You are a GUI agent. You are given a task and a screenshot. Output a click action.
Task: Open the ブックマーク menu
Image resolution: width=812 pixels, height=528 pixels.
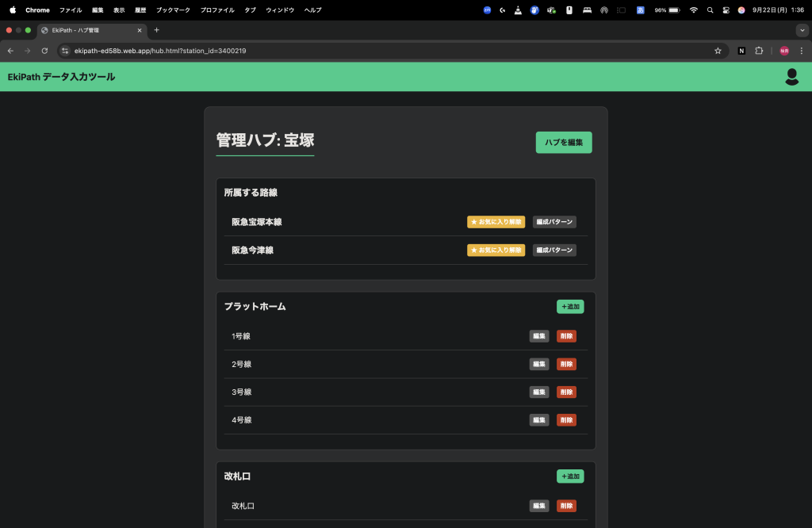pos(173,10)
